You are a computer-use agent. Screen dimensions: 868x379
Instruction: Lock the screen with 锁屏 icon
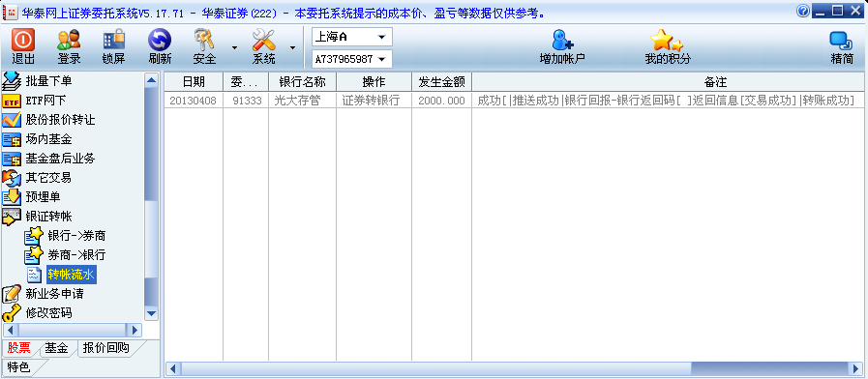tap(113, 40)
